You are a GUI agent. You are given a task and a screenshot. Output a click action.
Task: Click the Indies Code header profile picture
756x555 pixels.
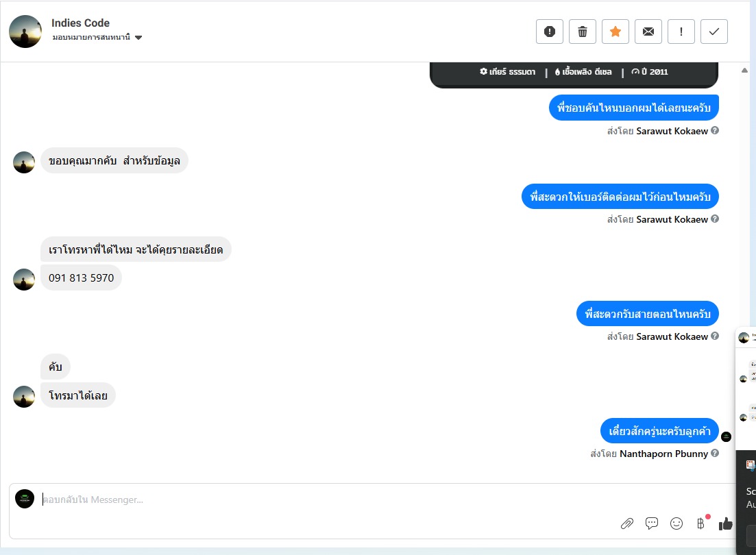click(x=25, y=32)
